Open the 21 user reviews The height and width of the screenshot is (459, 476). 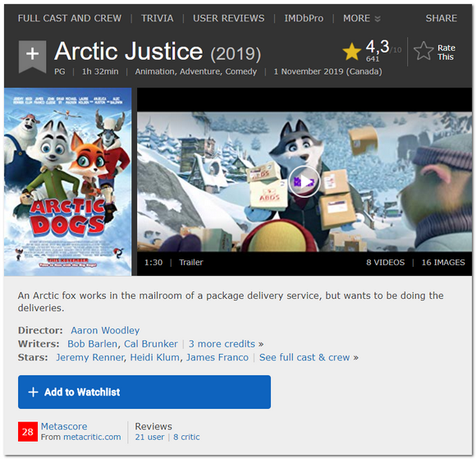[x=149, y=437]
